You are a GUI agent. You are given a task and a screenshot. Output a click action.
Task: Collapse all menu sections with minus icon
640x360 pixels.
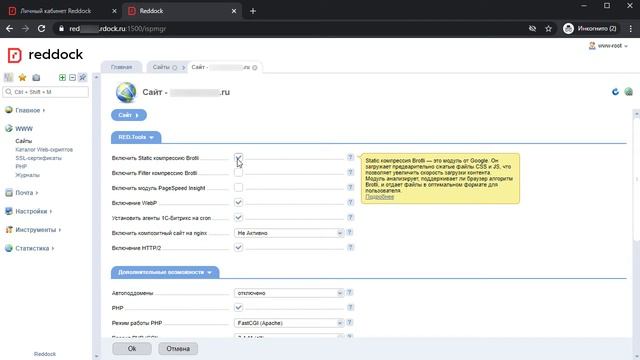[72, 78]
